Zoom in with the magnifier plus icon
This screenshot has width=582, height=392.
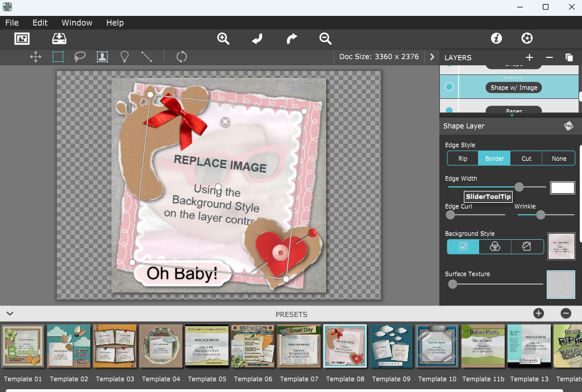click(223, 39)
